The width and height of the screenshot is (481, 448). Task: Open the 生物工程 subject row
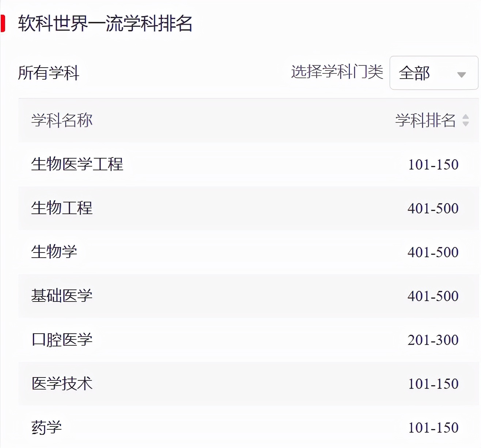coord(61,208)
